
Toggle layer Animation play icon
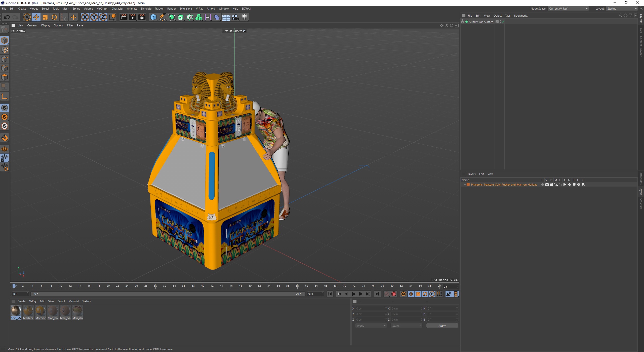coord(565,185)
